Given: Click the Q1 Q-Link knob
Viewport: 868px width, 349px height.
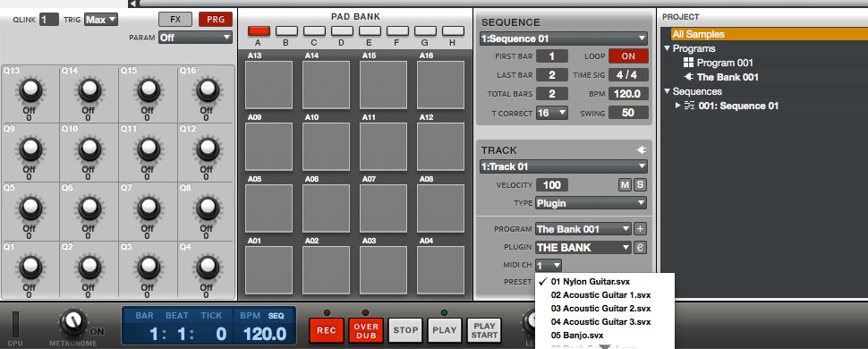Looking at the screenshot, I should pyautogui.click(x=30, y=267).
